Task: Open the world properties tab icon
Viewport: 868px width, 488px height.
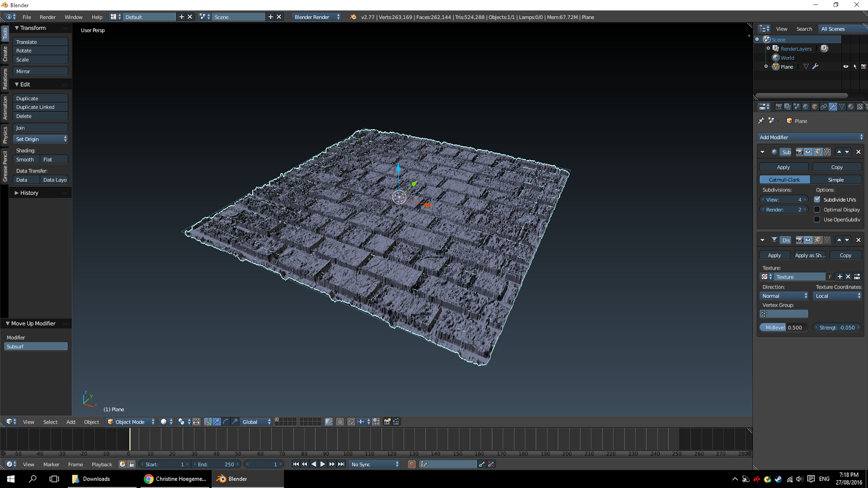Action: point(806,107)
